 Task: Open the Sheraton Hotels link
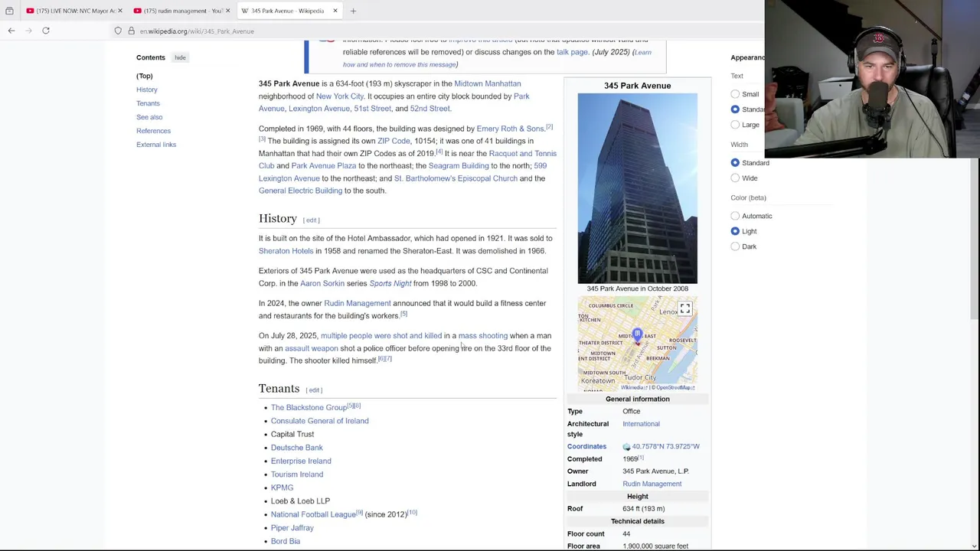pyautogui.click(x=286, y=251)
